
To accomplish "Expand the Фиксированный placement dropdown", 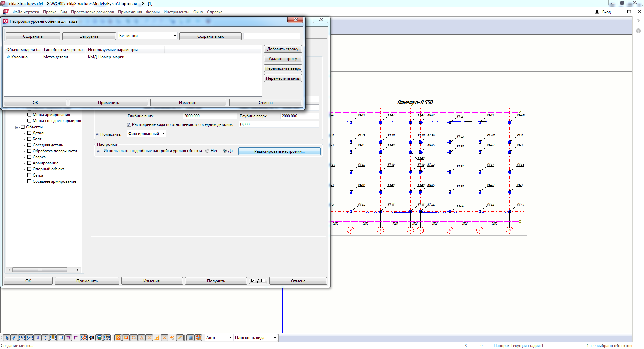I will coord(147,134).
